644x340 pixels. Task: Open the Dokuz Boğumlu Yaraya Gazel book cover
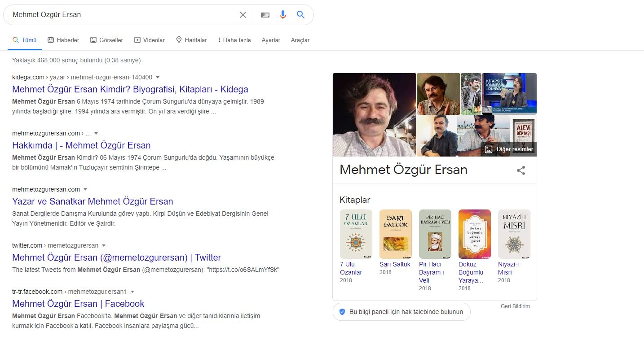pyautogui.click(x=475, y=234)
